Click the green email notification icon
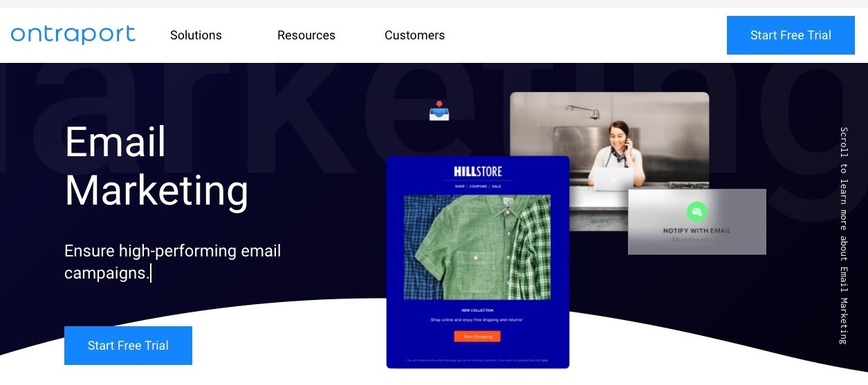868x385 pixels. [x=696, y=212]
